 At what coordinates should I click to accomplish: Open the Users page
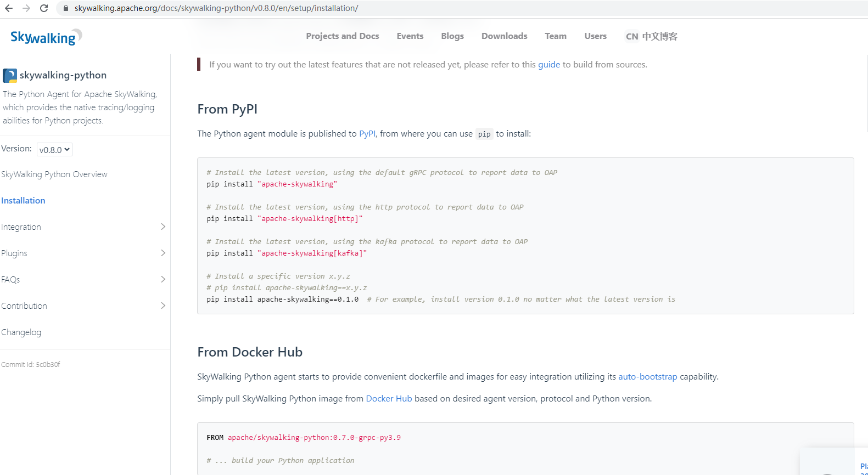(595, 36)
